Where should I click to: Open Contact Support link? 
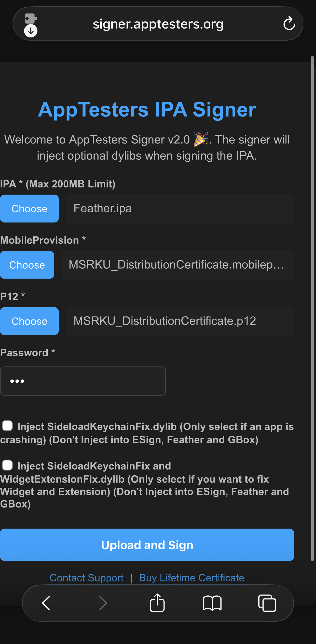[87, 578]
